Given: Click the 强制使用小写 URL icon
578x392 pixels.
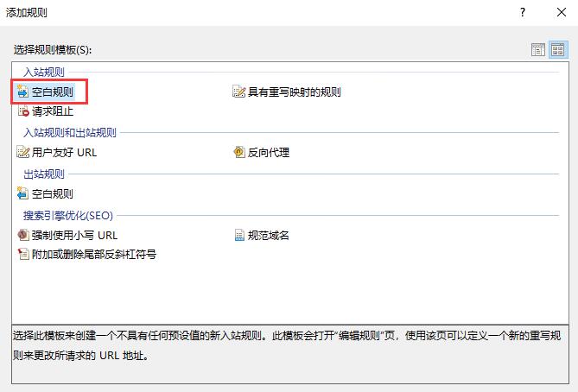Looking at the screenshot, I should pos(22,235).
